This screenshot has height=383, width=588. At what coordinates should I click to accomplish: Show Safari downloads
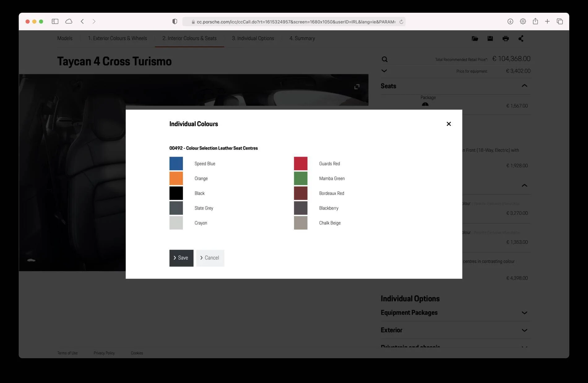(x=510, y=21)
